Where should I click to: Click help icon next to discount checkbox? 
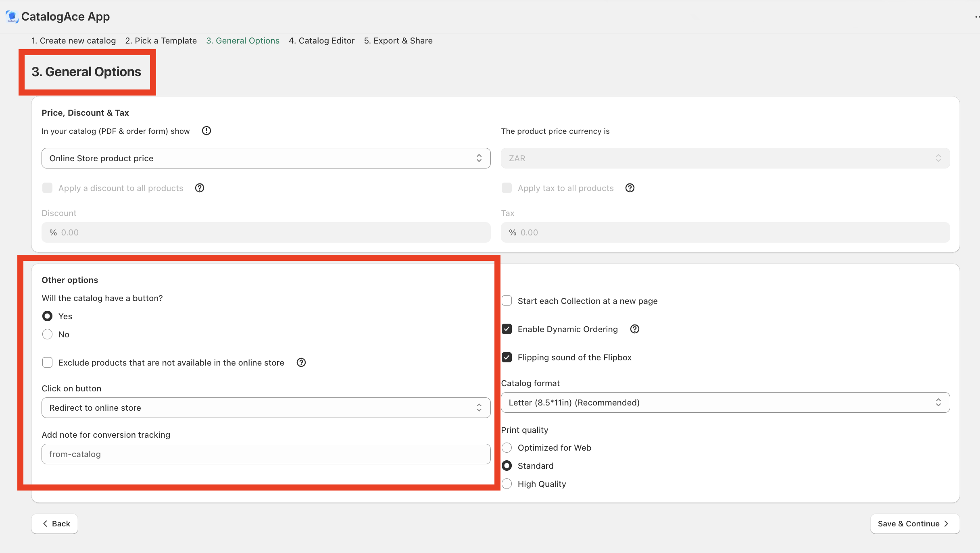point(199,188)
